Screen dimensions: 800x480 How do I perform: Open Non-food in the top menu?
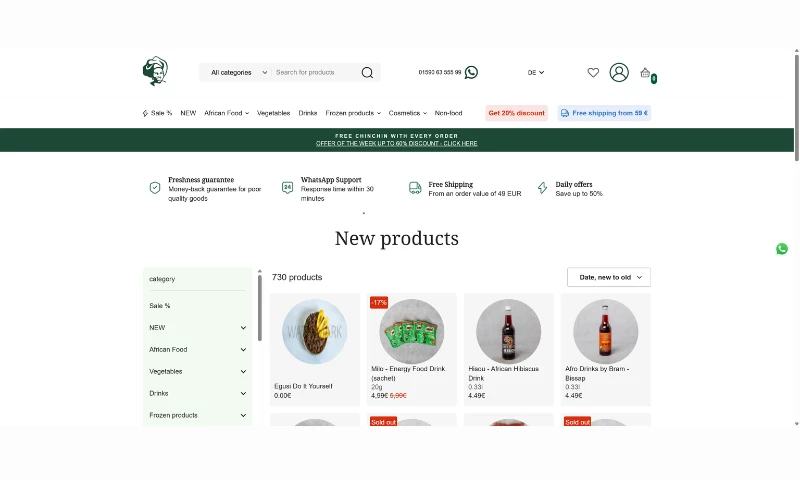point(448,113)
